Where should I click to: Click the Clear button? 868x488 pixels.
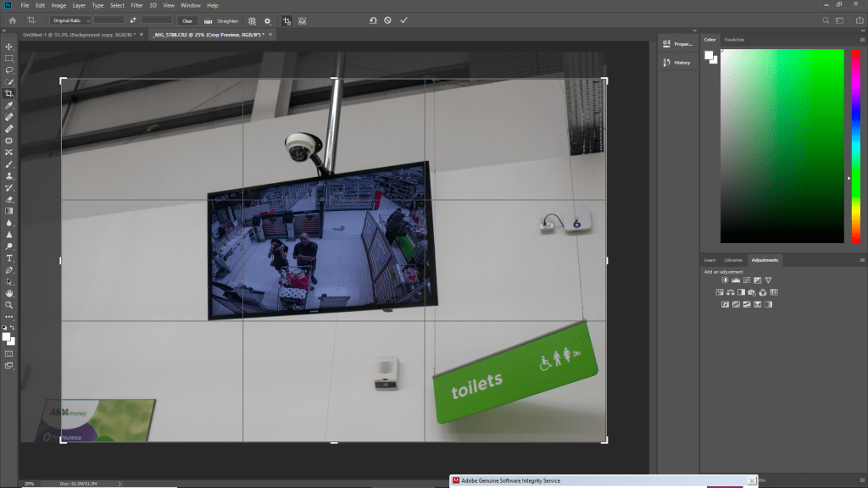[x=187, y=20]
